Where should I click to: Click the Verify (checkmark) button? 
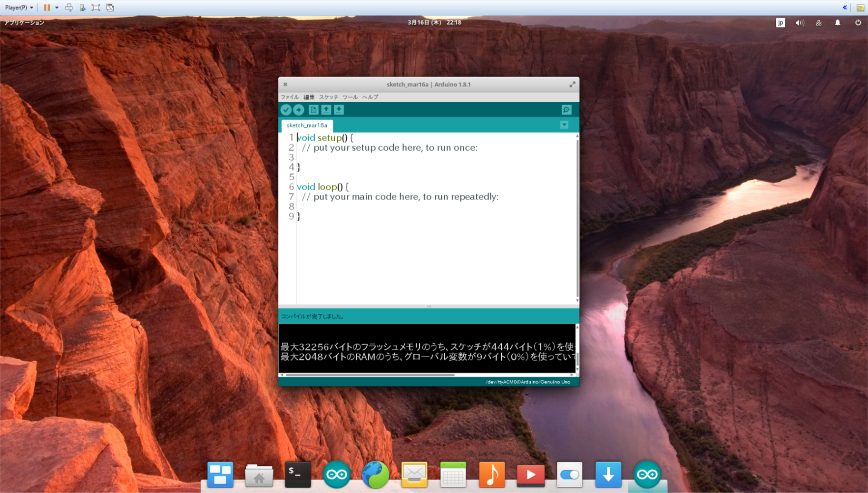[x=286, y=110]
